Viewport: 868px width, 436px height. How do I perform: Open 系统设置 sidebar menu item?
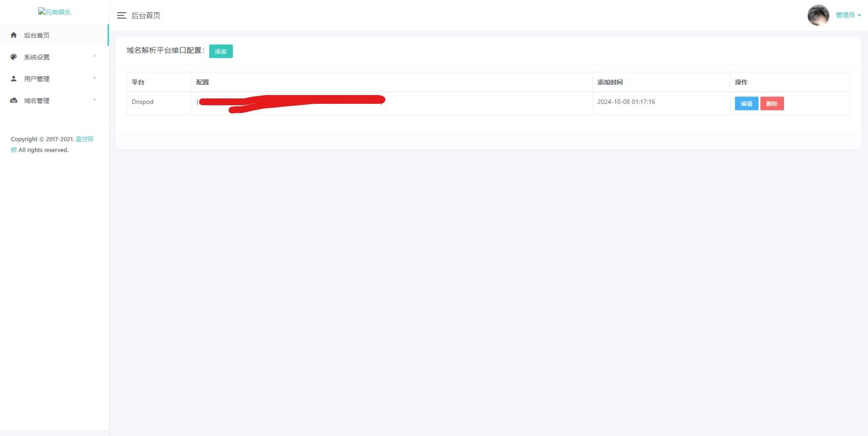[54, 57]
